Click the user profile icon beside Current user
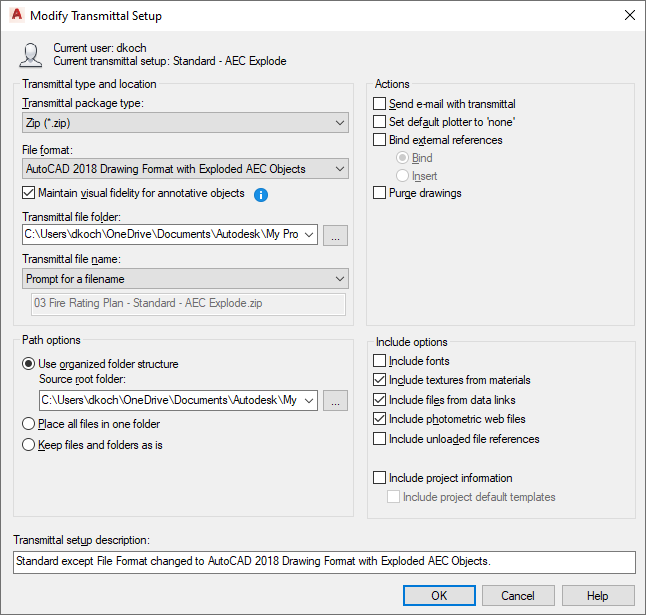The image size is (646, 615). [30, 55]
